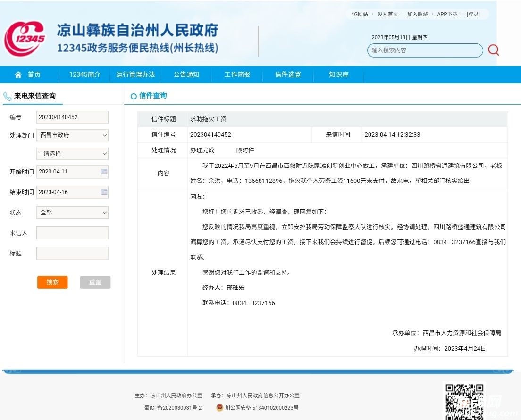Open the 12345简介 menu item
The image size is (521, 420).
point(85,74)
